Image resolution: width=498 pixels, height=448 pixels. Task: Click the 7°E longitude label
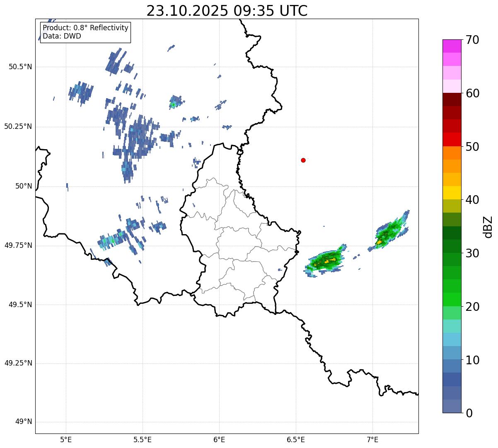[372, 440]
